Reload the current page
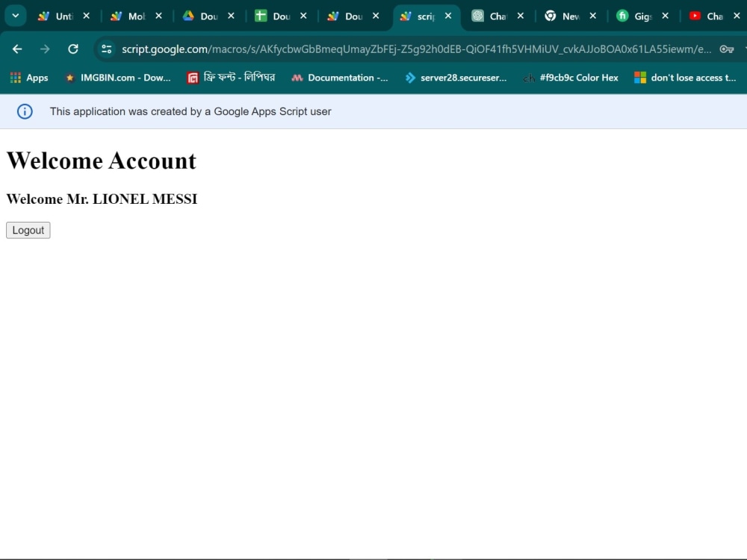The image size is (747, 560). tap(73, 49)
